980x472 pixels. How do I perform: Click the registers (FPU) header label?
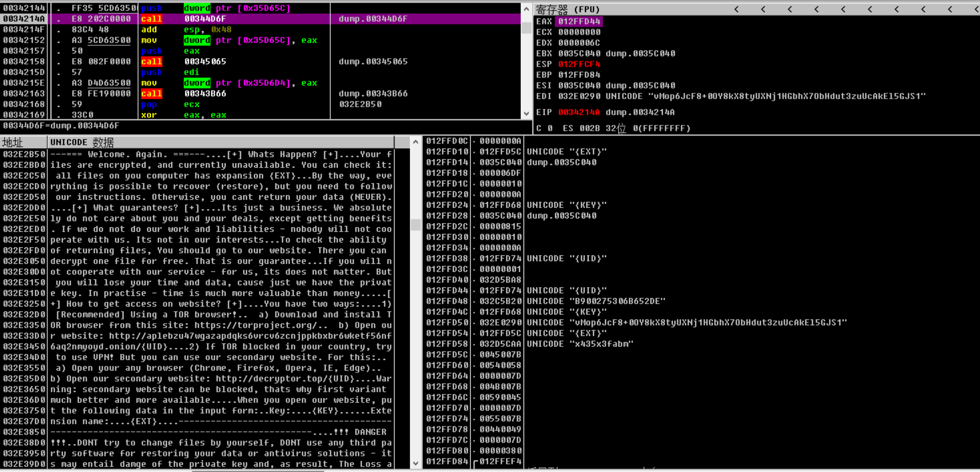[568, 9]
